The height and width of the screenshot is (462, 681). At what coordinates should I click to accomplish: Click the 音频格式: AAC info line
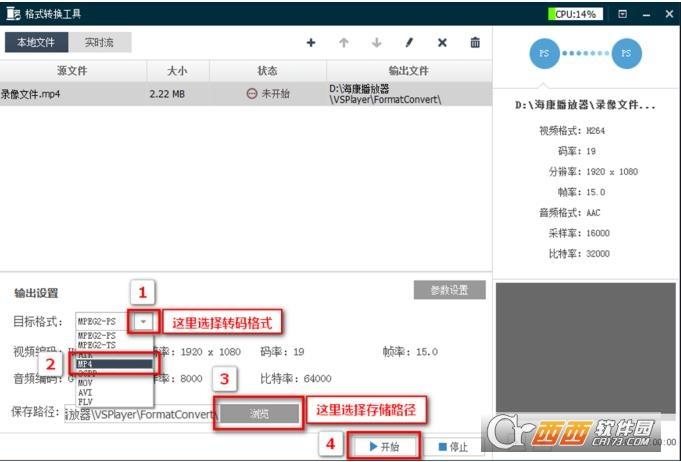click(x=570, y=213)
